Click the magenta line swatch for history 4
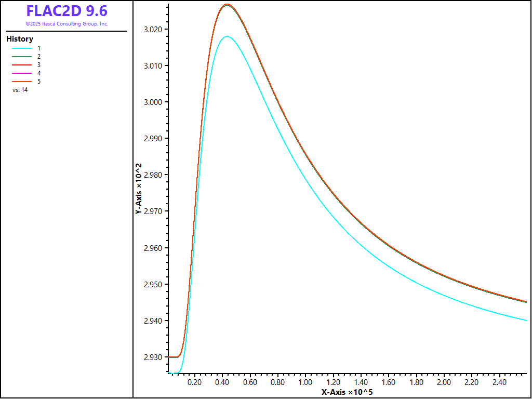Viewport: 532px width, 399px height. pyautogui.click(x=19, y=73)
